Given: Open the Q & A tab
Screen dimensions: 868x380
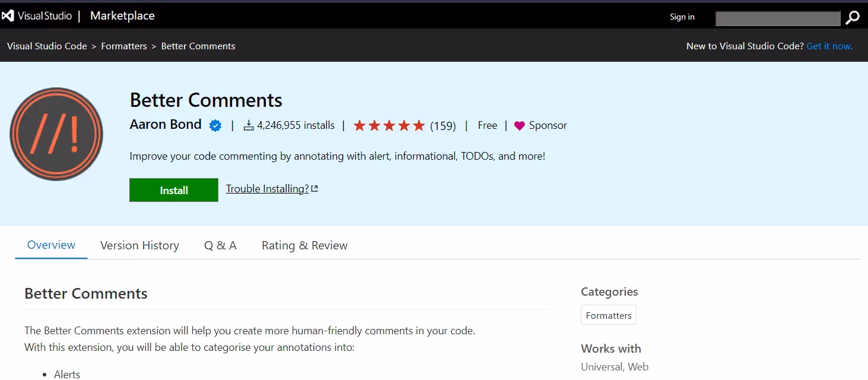Looking at the screenshot, I should point(221,245).
